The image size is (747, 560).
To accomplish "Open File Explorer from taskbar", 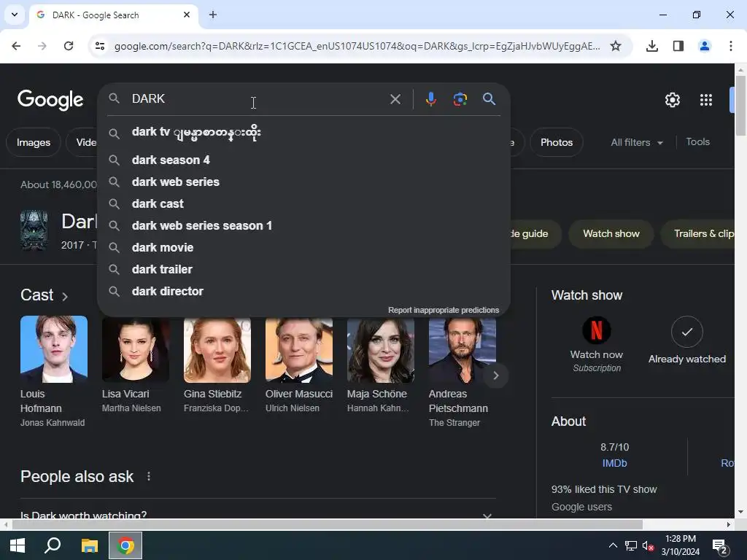I will click(x=89, y=545).
